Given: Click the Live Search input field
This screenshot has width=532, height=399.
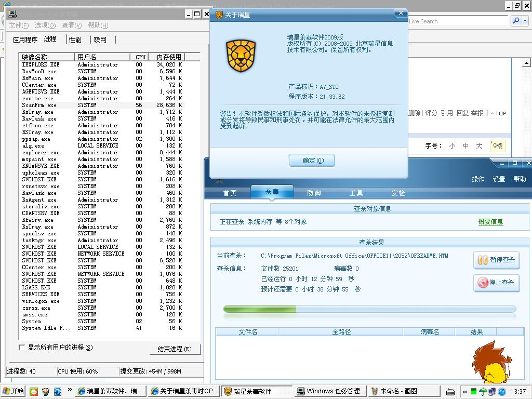Looking at the screenshot, I should click(x=457, y=21).
